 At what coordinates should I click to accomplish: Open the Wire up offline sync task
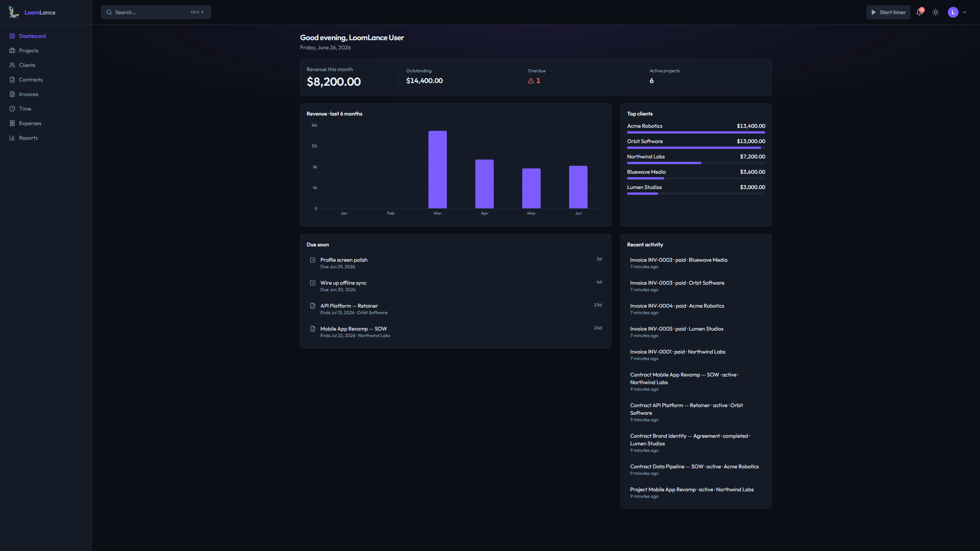point(456,286)
